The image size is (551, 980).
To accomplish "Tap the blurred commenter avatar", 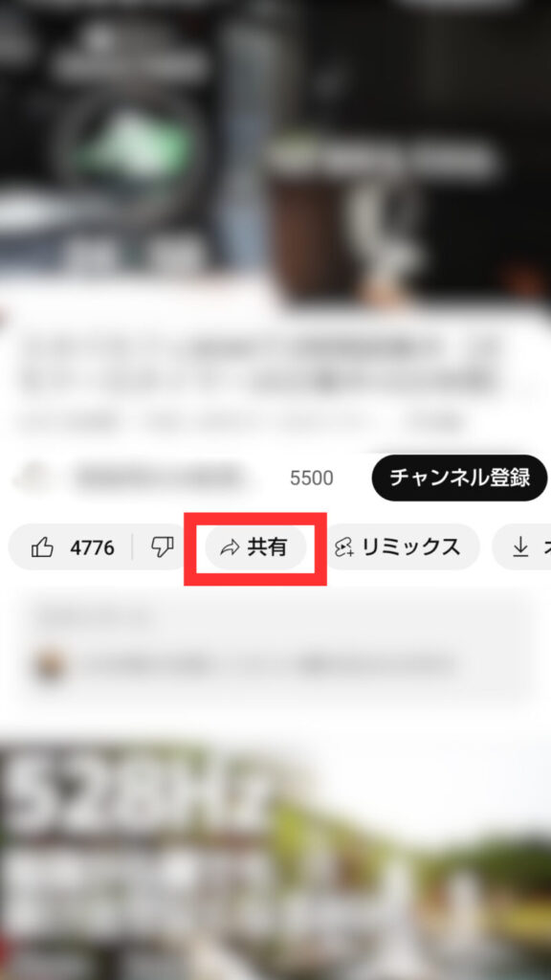I will tap(49, 665).
